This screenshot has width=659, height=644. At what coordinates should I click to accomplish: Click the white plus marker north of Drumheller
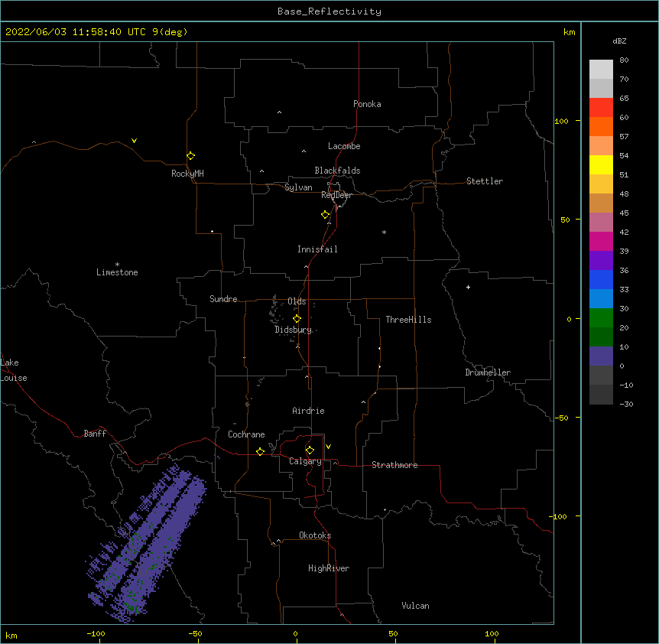[468, 287]
